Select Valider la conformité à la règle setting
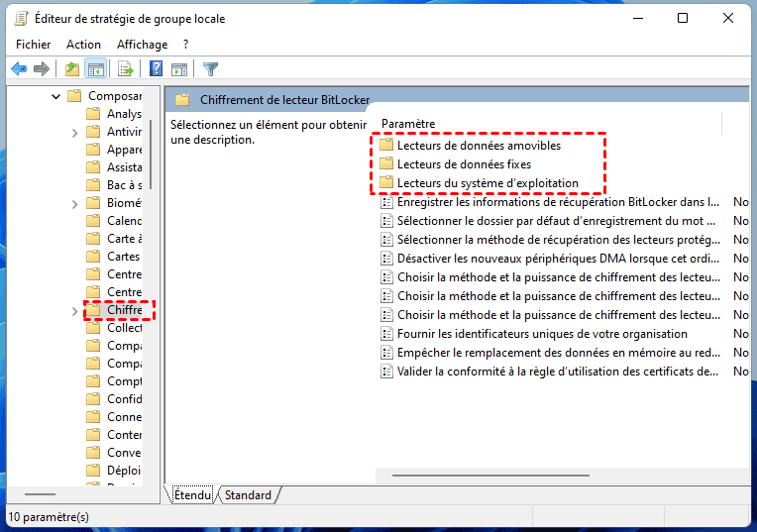The width and height of the screenshot is (757, 532). [550, 372]
